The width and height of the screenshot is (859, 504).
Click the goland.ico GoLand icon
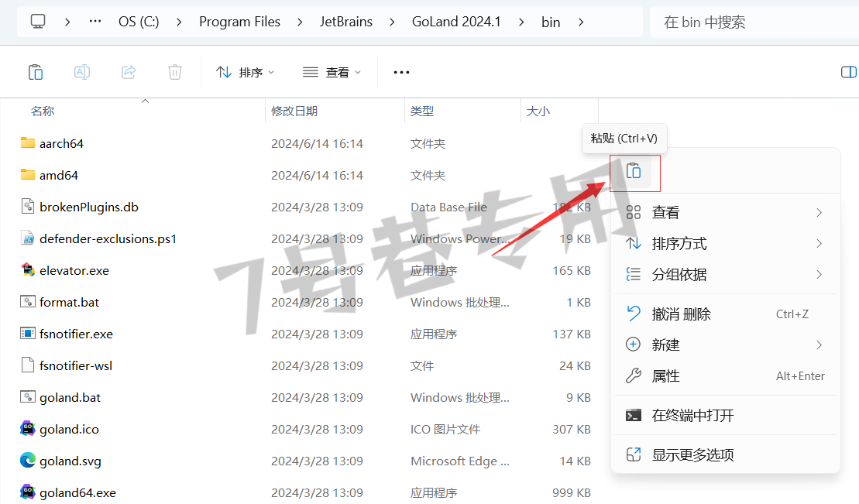pyautogui.click(x=27, y=429)
